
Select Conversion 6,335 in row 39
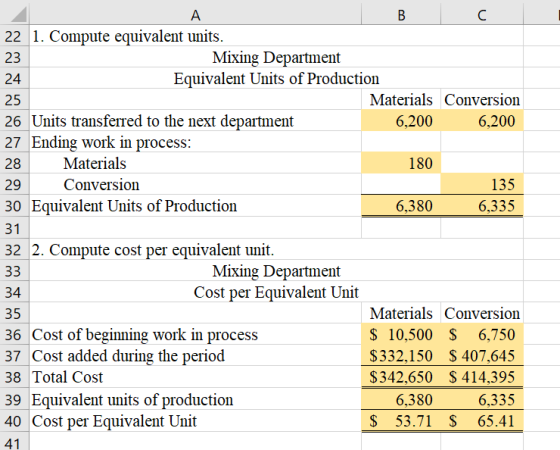click(x=482, y=400)
